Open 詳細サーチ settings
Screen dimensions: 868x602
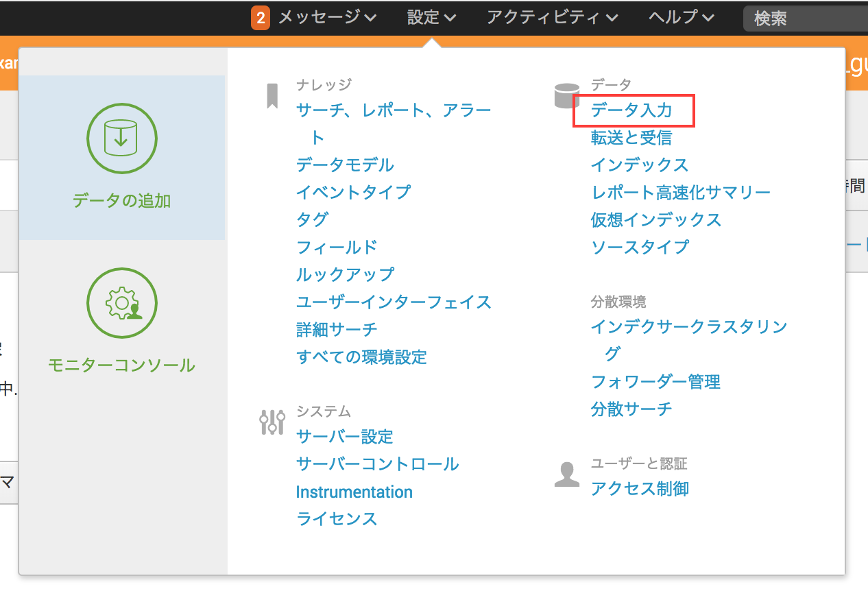pos(337,330)
